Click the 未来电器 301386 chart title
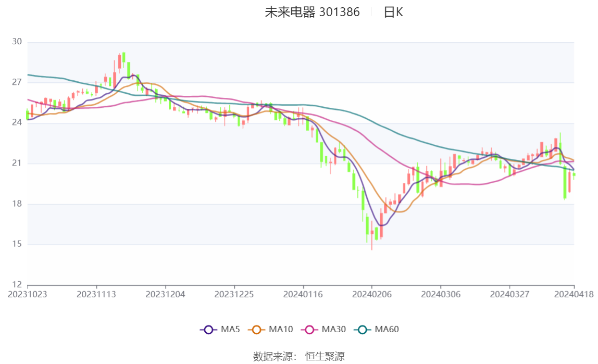This screenshot has width=598, height=364. (x=313, y=12)
